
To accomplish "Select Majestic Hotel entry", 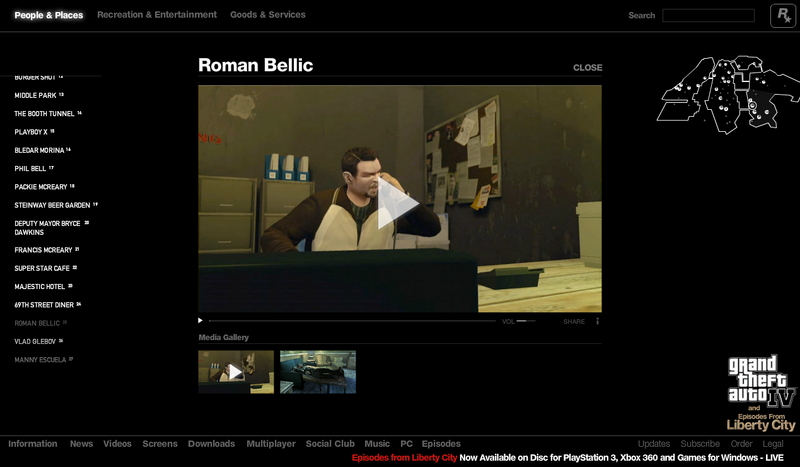I will 43,287.
